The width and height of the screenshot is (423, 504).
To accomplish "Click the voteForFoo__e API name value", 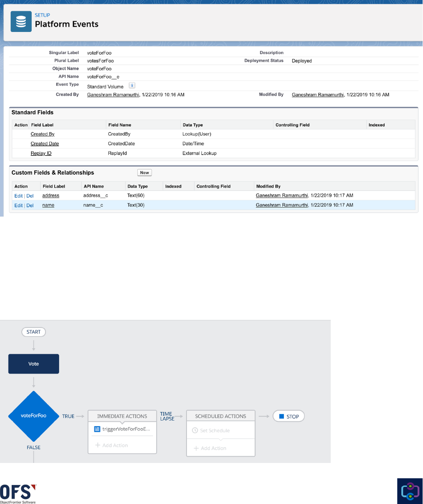I will coord(103,77).
